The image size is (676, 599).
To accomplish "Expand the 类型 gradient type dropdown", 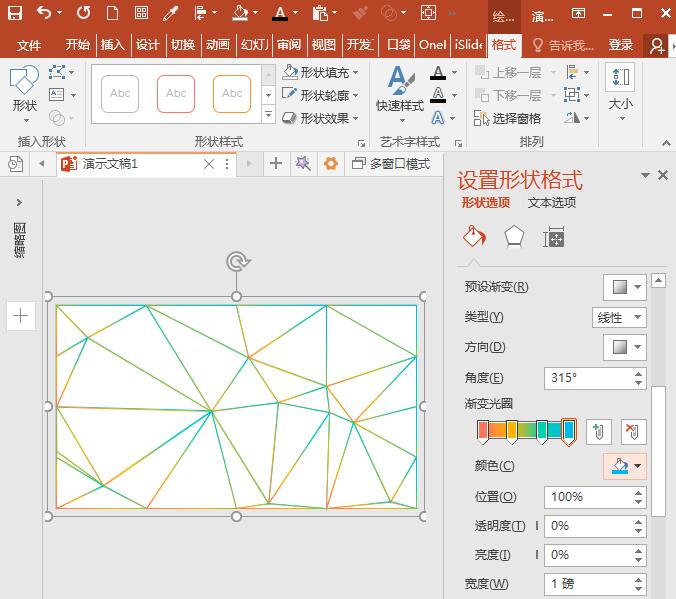I will coord(619,317).
